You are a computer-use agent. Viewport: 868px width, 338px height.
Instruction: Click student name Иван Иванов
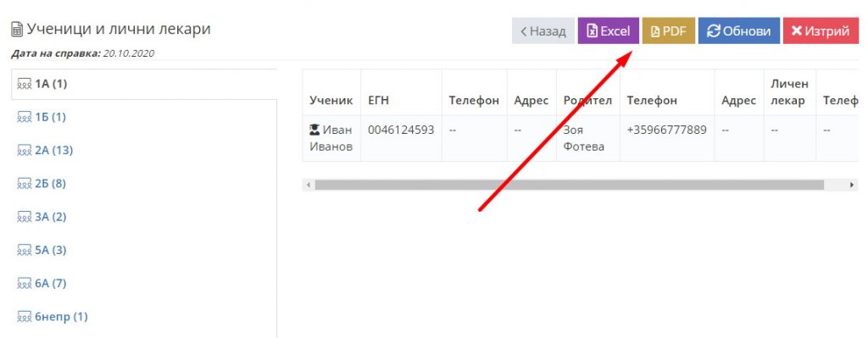[331, 138]
